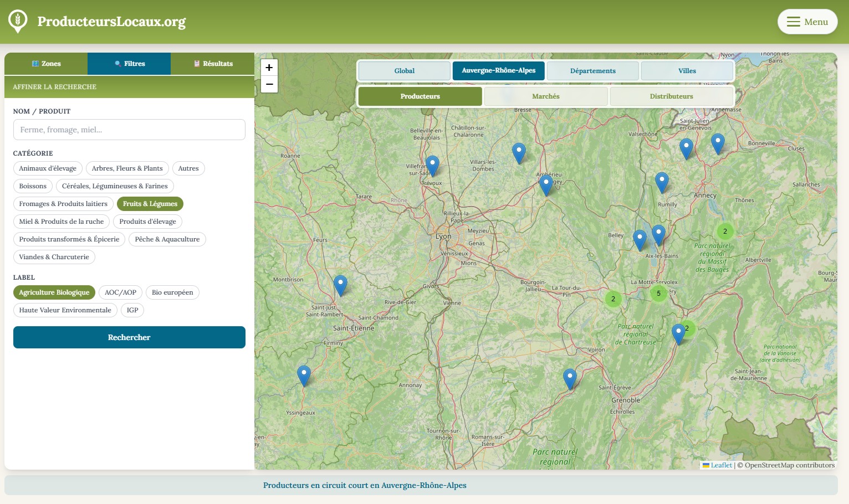The width and height of the screenshot is (849, 504).
Task: Show Distributeurs on the map
Action: [671, 96]
